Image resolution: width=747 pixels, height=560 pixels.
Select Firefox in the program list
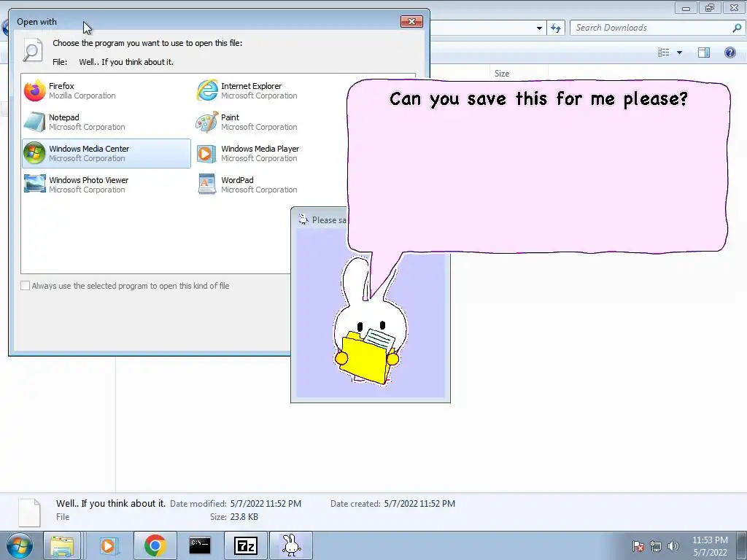click(106, 90)
